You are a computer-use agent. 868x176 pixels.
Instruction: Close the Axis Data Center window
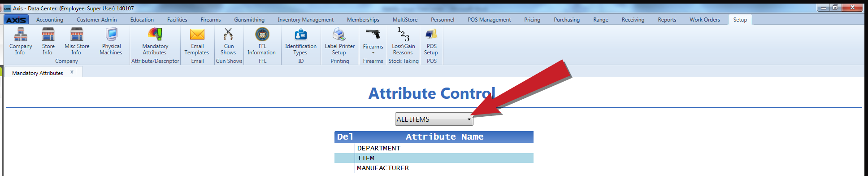(x=852, y=8)
